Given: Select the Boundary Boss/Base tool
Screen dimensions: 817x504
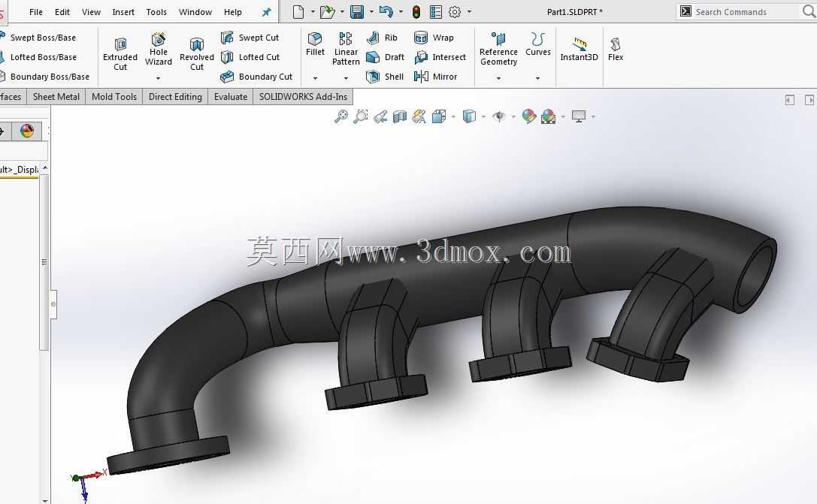Looking at the screenshot, I should pos(45,77).
